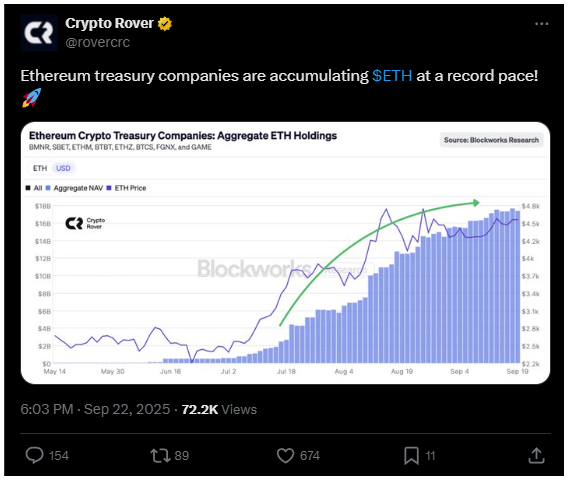Open the three-dot more options menu
The image size is (568, 480).
click(x=541, y=24)
